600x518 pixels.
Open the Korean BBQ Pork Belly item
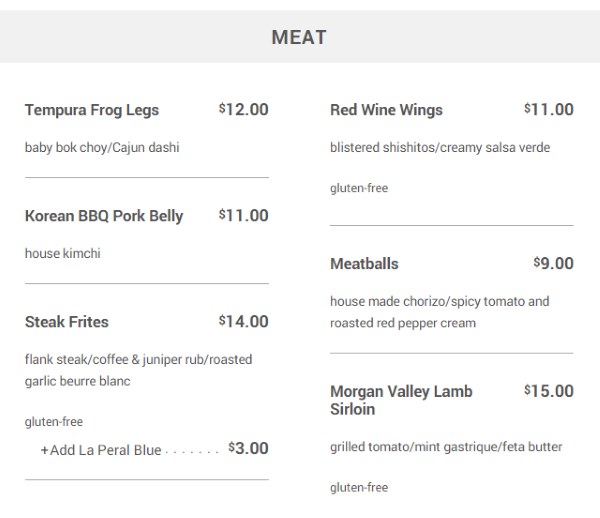104,216
